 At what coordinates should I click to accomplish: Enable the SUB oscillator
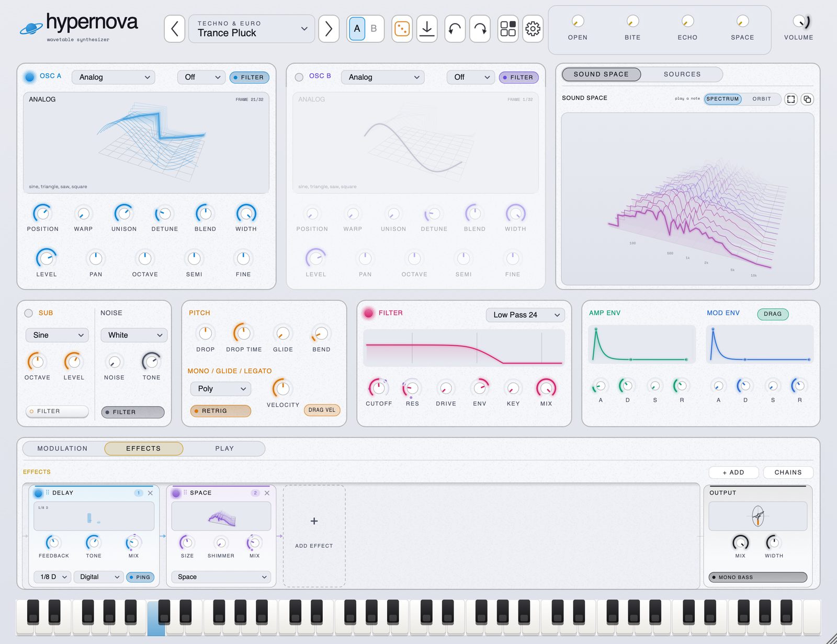point(29,313)
